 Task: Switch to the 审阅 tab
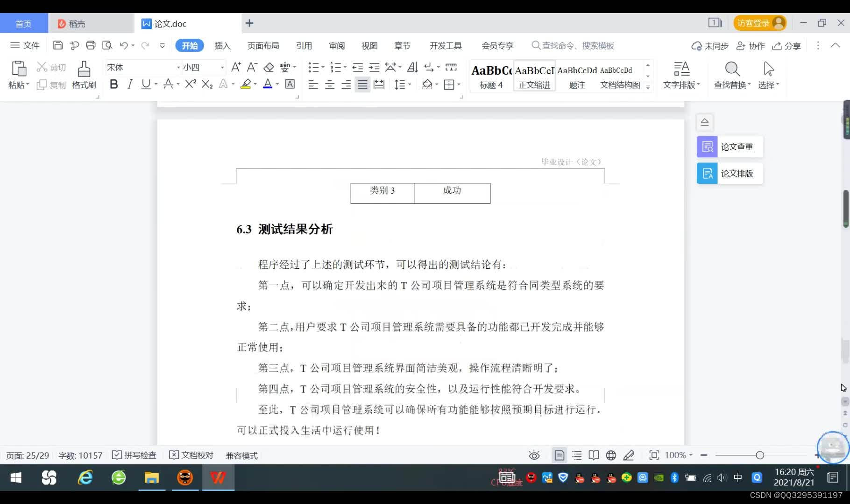[x=337, y=46]
